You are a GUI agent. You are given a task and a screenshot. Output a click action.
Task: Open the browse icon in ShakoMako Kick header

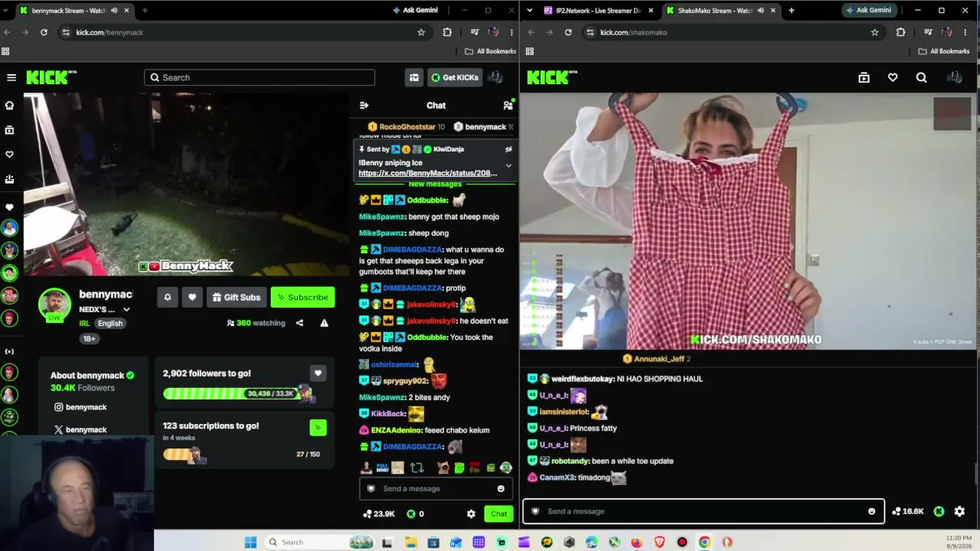[x=864, y=77]
